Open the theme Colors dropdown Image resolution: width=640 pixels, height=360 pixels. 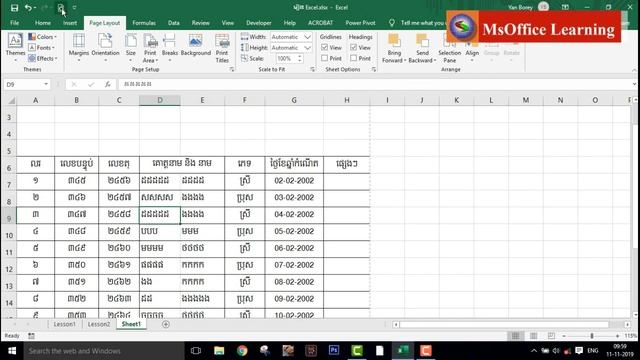coord(42,37)
